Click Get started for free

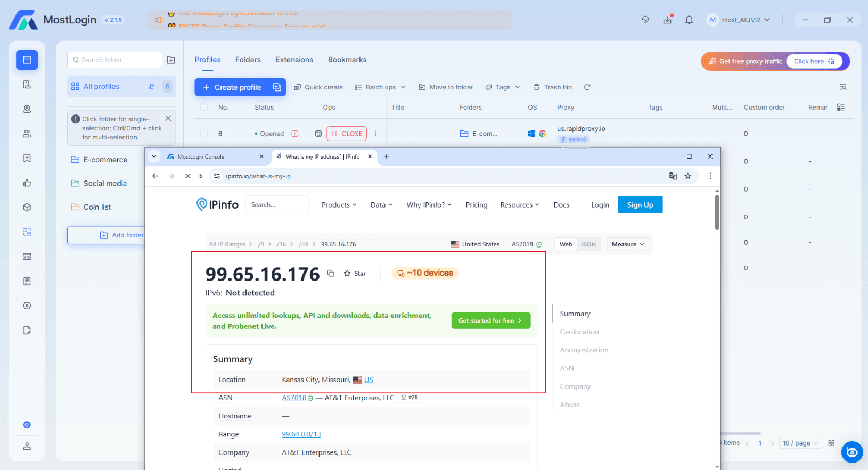pyautogui.click(x=491, y=320)
